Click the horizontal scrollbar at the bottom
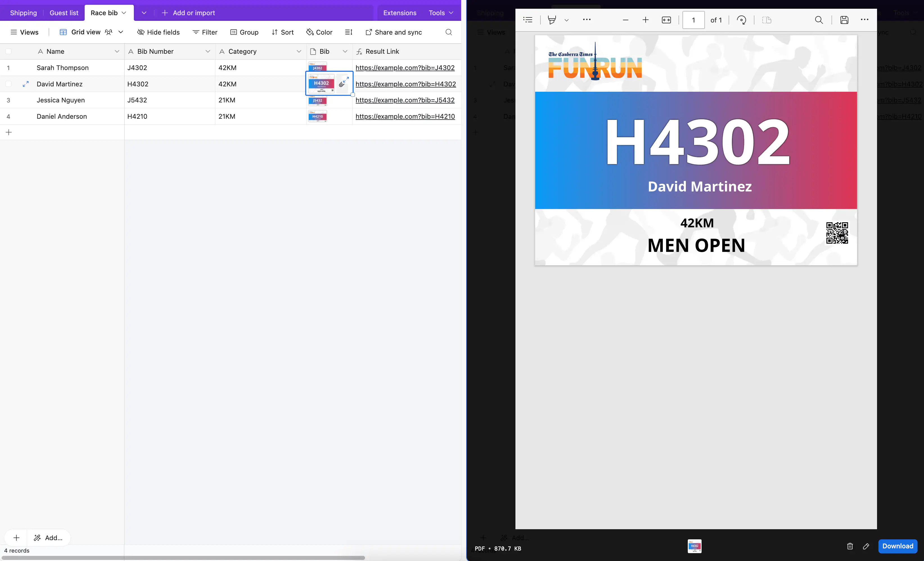Viewport: 924px width, 561px height. [x=183, y=558]
